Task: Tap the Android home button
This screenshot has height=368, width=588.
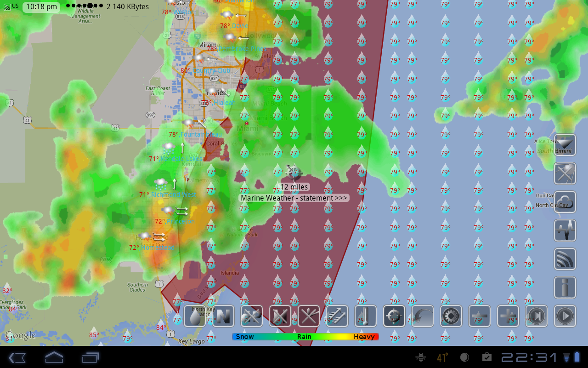Action: point(54,357)
